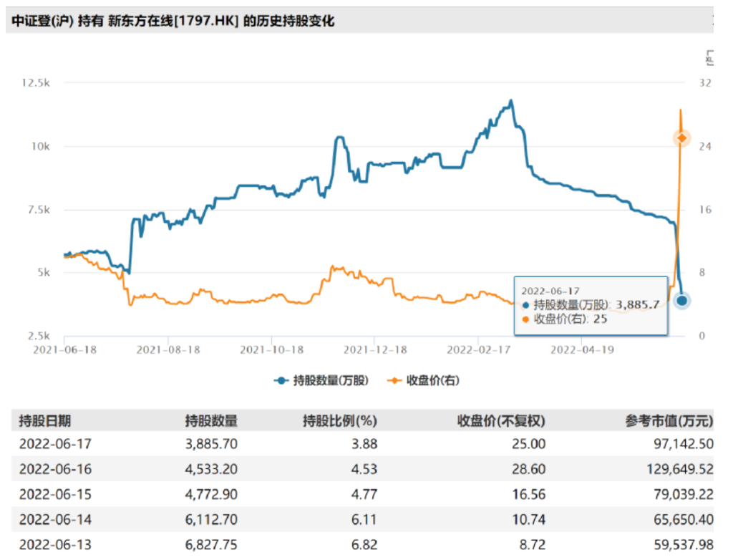Screen dimensions: 733x560
Task: Click the 2021-10-18 x-axis label
Action: (x=271, y=349)
